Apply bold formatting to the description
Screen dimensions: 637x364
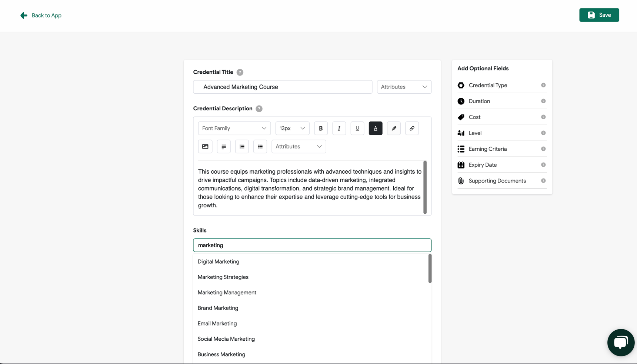coord(321,128)
